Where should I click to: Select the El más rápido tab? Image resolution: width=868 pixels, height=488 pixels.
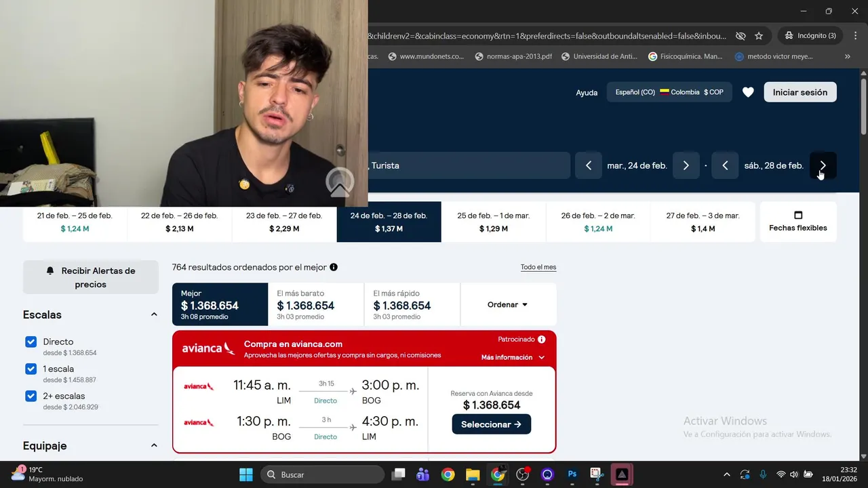[412, 304]
